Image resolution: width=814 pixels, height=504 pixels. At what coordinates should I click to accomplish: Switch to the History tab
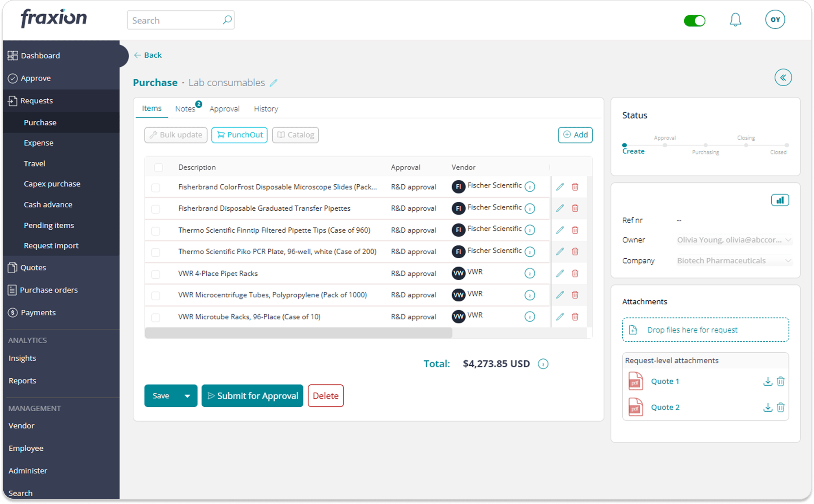click(x=265, y=109)
